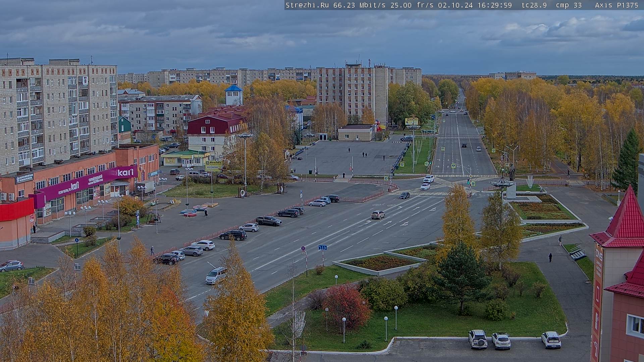Click the "25.00 fr/s" frame rate value
The image size is (644, 362).
coord(412,5)
